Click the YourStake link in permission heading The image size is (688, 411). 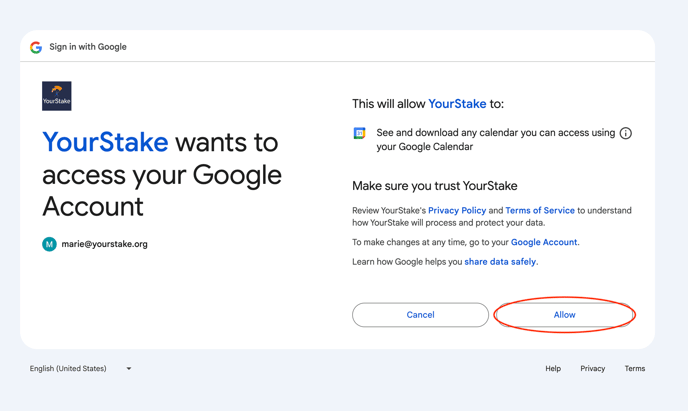coord(457,104)
